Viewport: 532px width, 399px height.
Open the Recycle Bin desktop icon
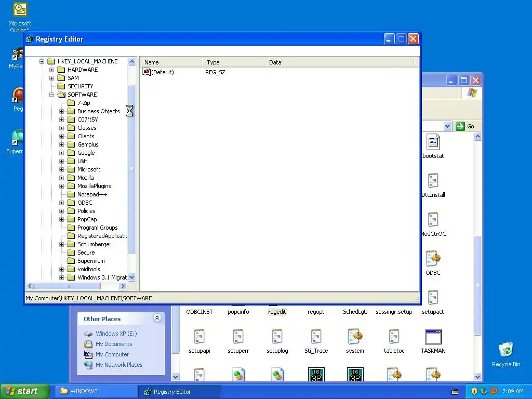pyautogui.click(x=506, y=350)
